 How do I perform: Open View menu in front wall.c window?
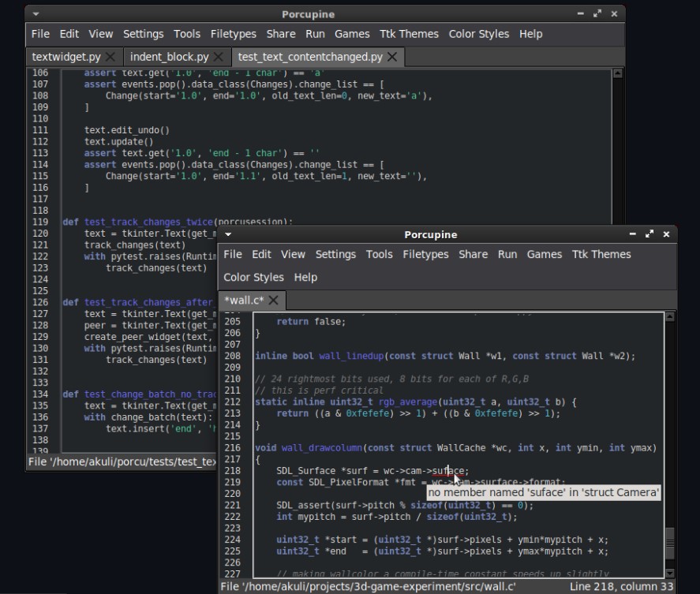[x=293, y=254]
